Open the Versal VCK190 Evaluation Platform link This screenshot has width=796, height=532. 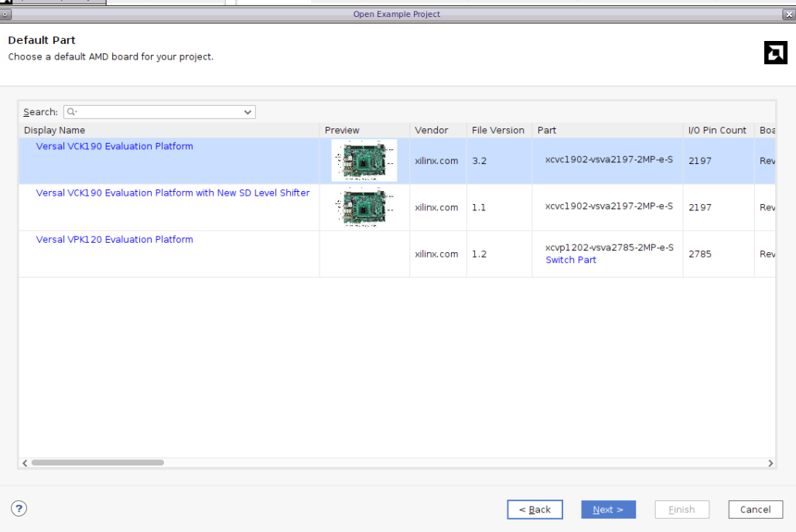[114, 146]
